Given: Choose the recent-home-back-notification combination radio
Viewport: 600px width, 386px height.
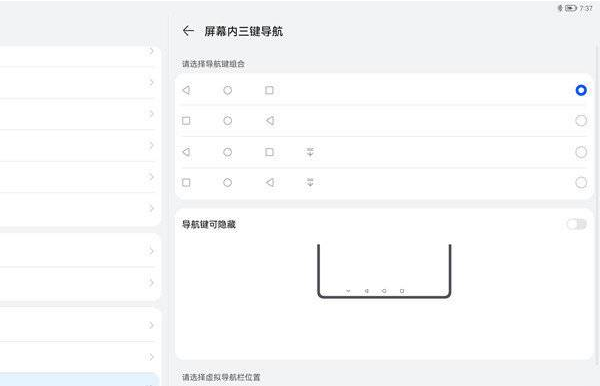Looking at the screenshot, I should tap(581, 183).
